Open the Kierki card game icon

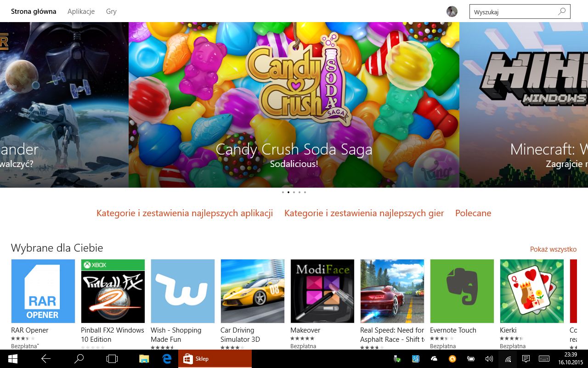(532, 291)
